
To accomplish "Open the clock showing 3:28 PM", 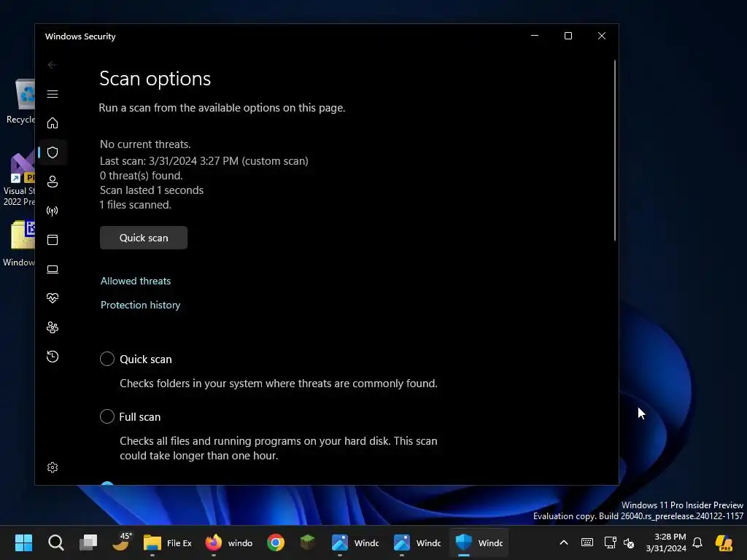I will pos(666,542).
